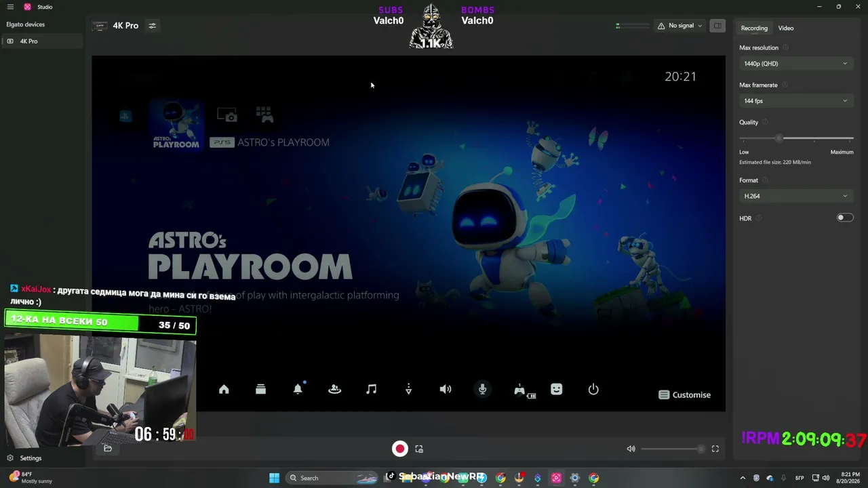Open PS5 Media Gallery camera icon
The image size is (868, 488).
(x=227, y=115)
